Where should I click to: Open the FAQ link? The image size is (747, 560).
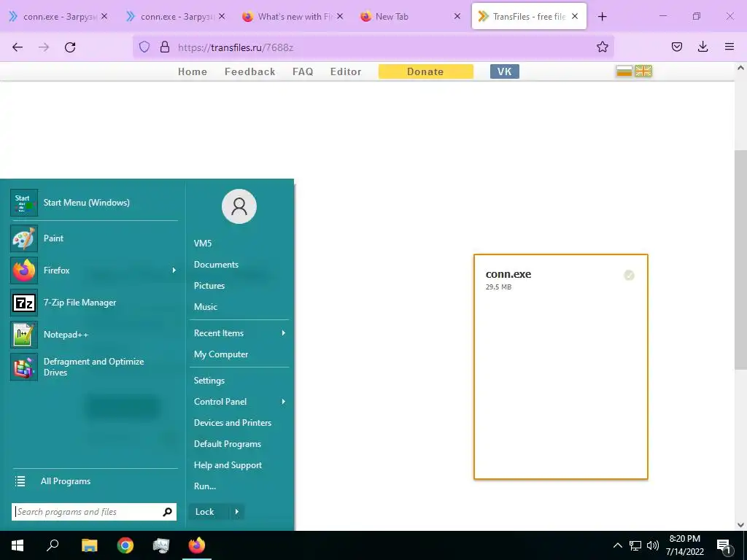303,71
